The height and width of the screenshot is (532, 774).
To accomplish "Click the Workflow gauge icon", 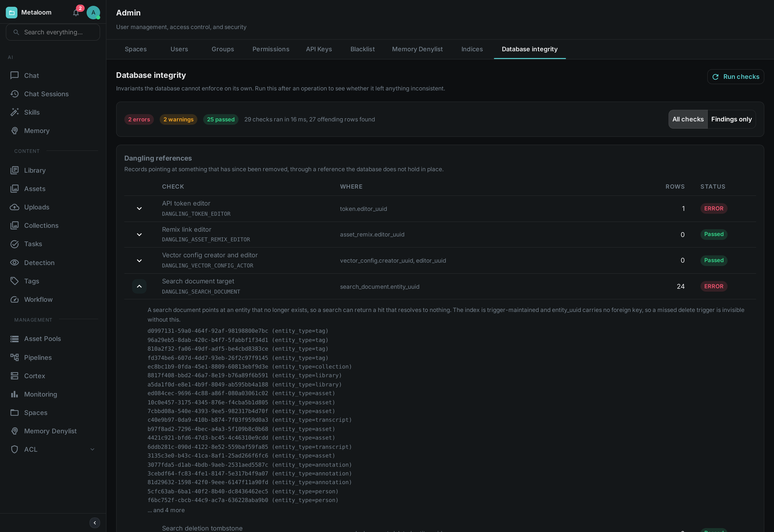I will tap(14, 299).
